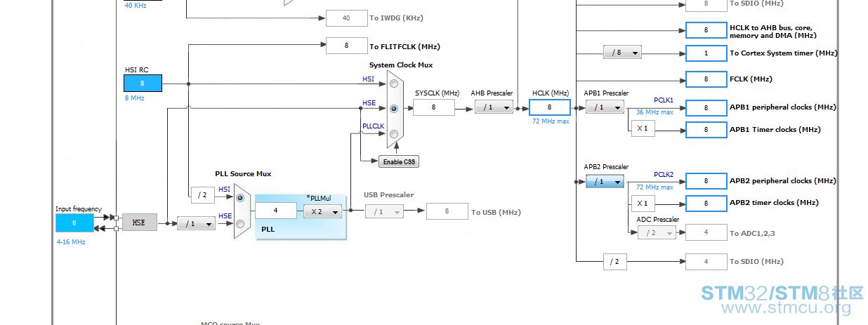Select HSI in System Clock Mux
The width and height of the screenshot is (868, 325).
click(x=394, y=84)
